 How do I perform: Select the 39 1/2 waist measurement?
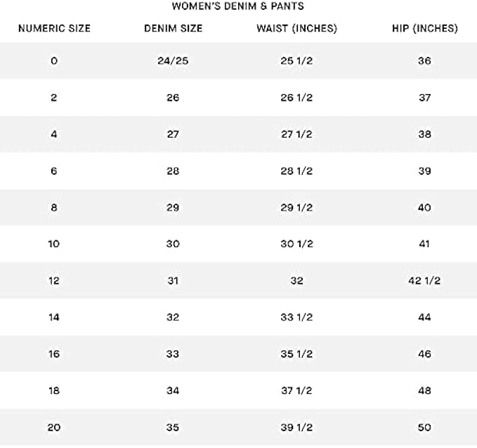tap(296, 428)
